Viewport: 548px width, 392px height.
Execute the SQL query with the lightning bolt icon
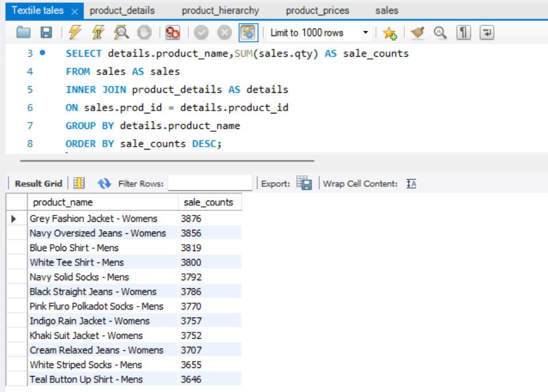point(73,33)
